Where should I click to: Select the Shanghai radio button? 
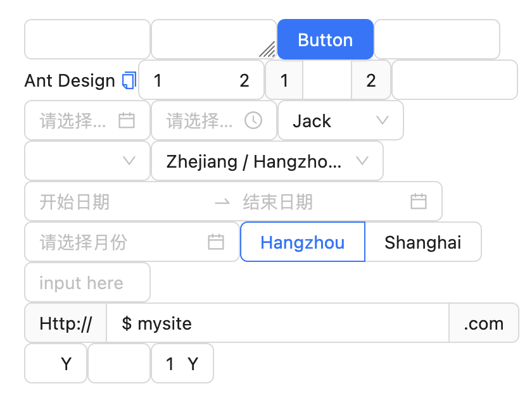[423, 242]
